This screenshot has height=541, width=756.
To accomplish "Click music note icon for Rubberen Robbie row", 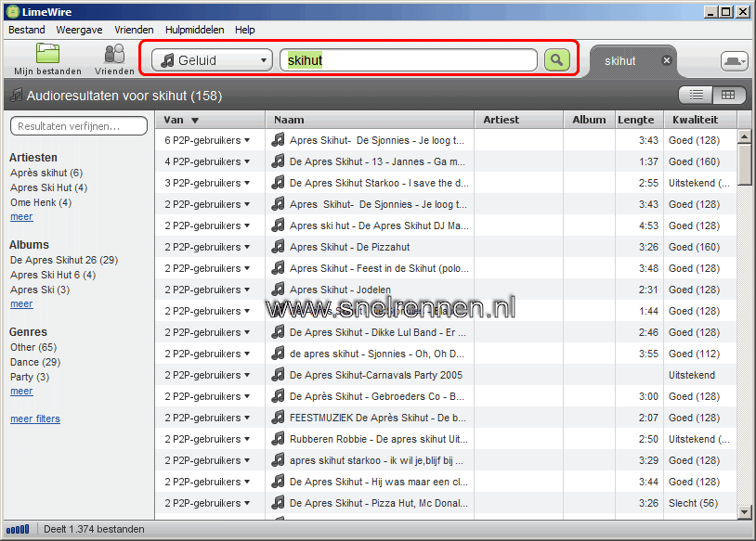I will pos(278,438).
